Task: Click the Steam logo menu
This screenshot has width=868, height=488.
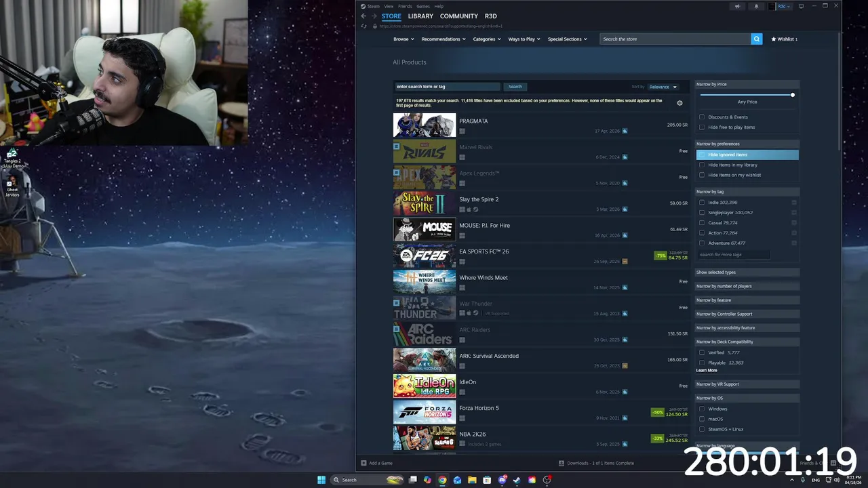Action: [370, 6]
